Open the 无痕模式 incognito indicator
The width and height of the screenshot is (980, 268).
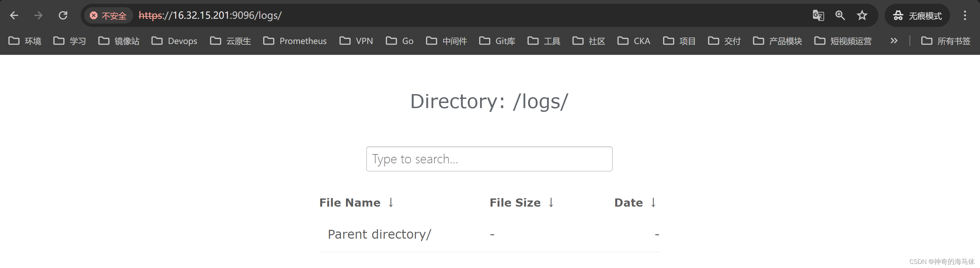click(x=917, y=16)
